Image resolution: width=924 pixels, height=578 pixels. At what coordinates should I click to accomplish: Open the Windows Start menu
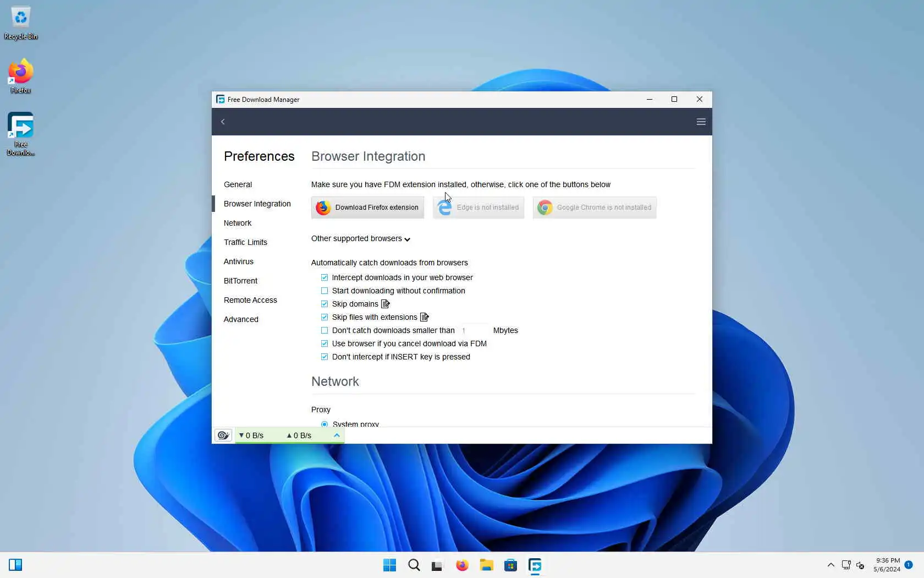[389, 565]
